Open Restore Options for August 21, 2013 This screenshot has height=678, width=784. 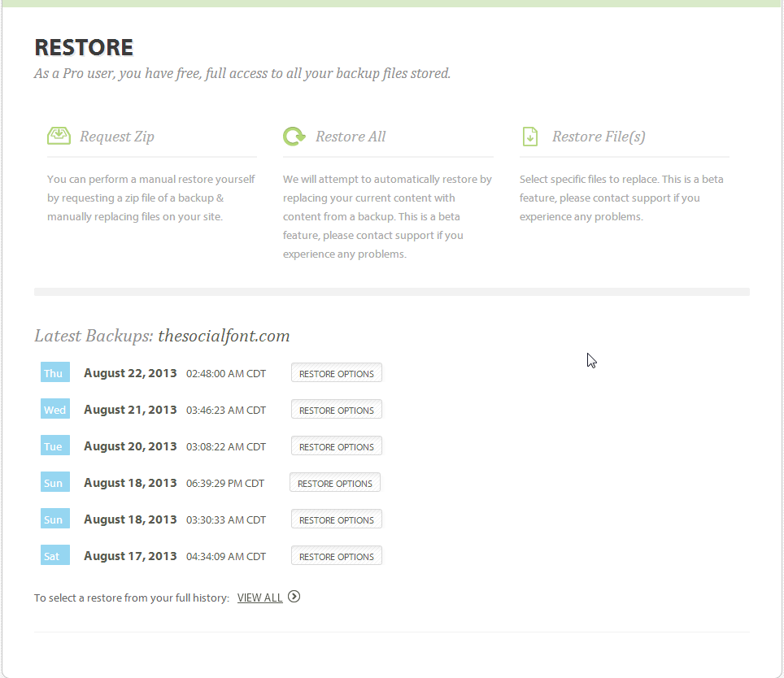tap(337, 409)
